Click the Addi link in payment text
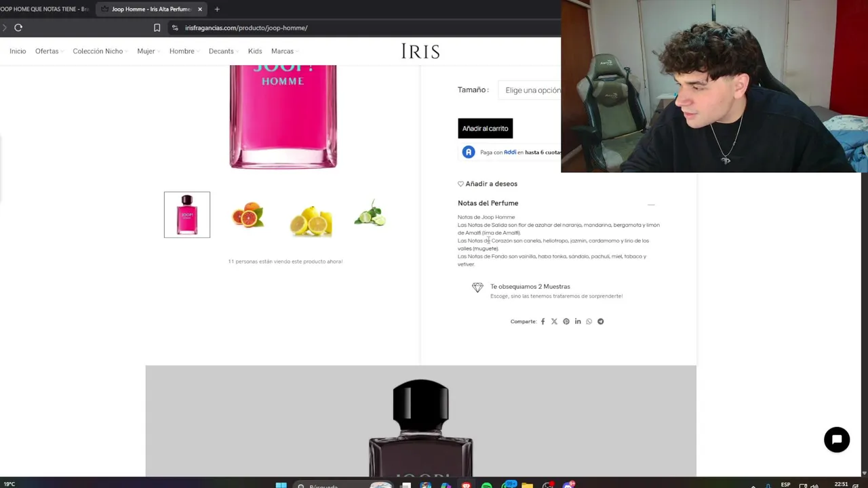Viewport: 868px width, 488px height. click(x=510, y=152)
